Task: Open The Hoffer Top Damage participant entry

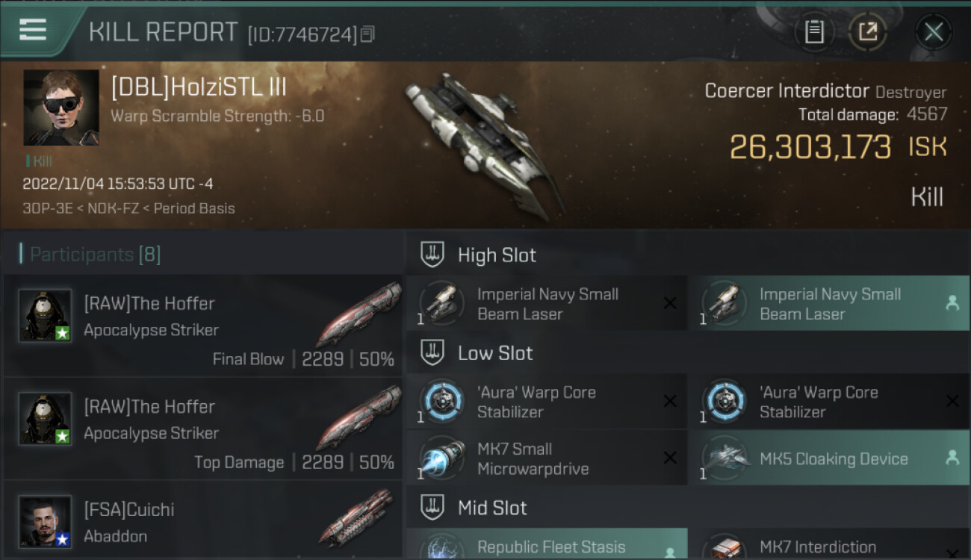Action: coord(203,429)
